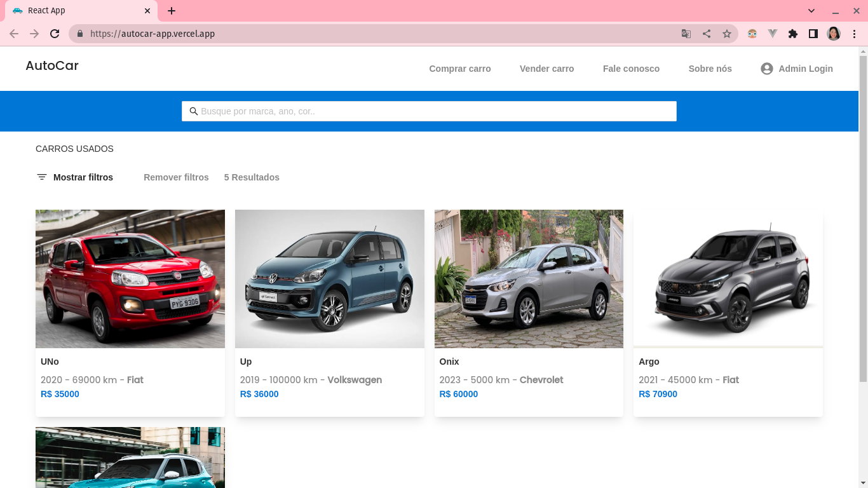Go to Fale conosco
The image size is (868, 488).
(x=631, y=69)
